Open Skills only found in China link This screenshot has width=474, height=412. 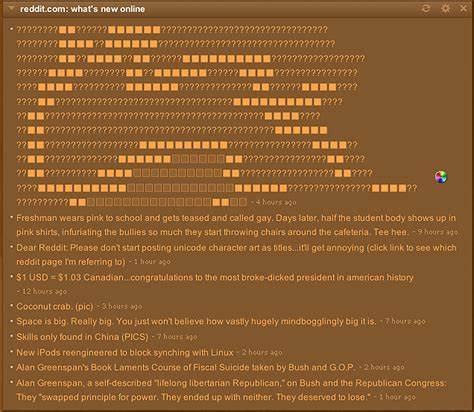click(82, 337)
